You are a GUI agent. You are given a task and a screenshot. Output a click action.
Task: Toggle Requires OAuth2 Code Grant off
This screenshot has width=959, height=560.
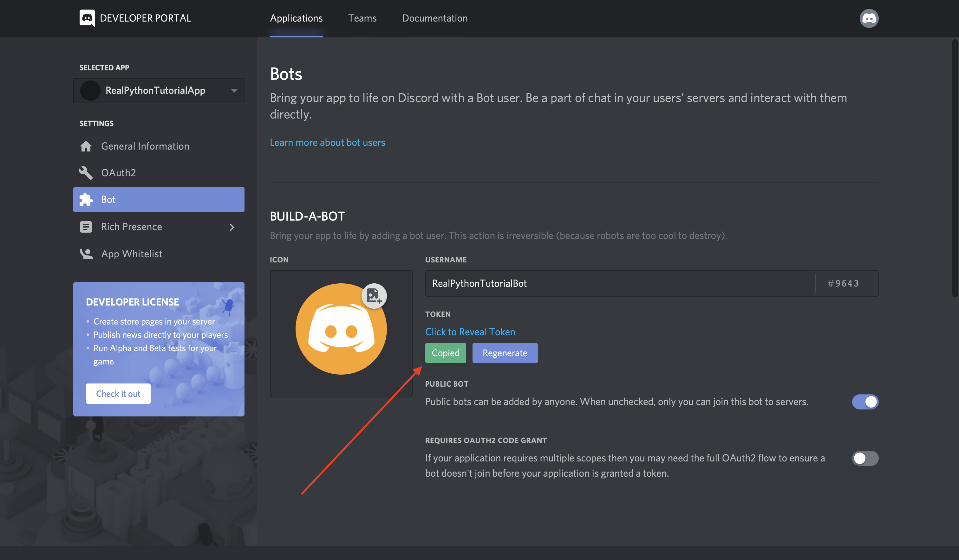pyautogui.click(x=866, y=458)
